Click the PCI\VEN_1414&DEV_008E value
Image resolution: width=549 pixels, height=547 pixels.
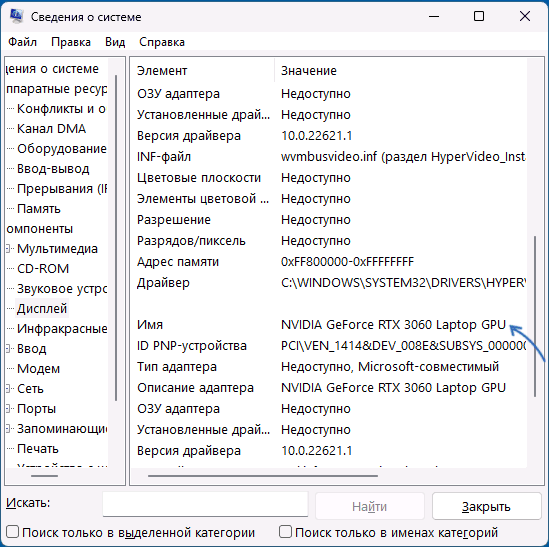(x=403, y=346)
